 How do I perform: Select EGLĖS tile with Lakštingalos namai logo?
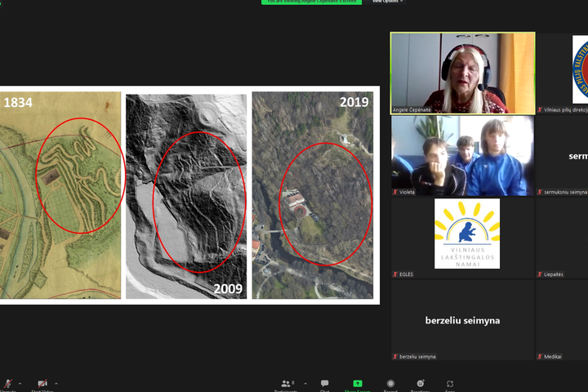(x=463, y=238)
